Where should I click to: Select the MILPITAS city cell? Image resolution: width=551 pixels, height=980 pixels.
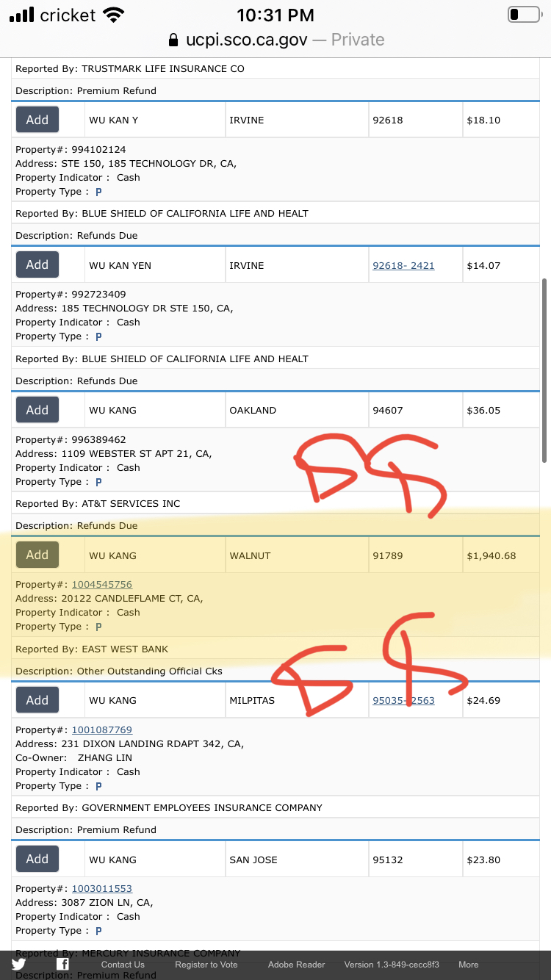coord(297,700)
